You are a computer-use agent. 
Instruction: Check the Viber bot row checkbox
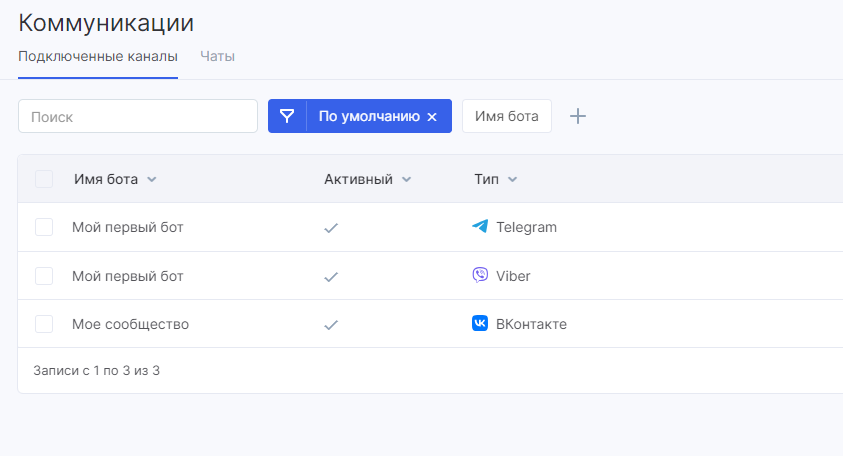point(44,276)
